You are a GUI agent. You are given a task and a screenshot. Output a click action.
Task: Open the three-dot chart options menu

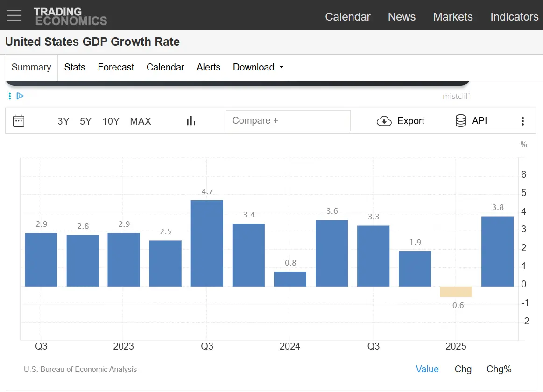click(522, 121)
